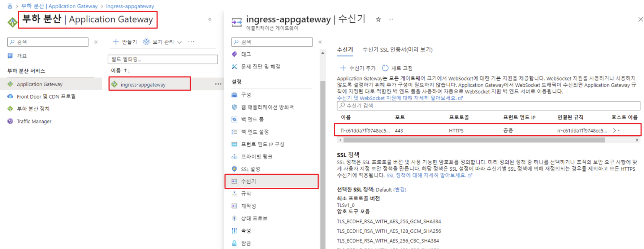Open the 개요 overview icon in left menu
This screenshot has height=249, width=644.
pyautogui.click(x=10, y=56)
